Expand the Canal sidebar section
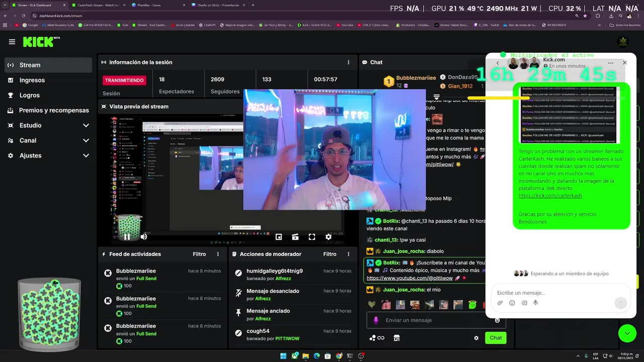Screen dimensions: 644x362 click(x=48, y=140)
